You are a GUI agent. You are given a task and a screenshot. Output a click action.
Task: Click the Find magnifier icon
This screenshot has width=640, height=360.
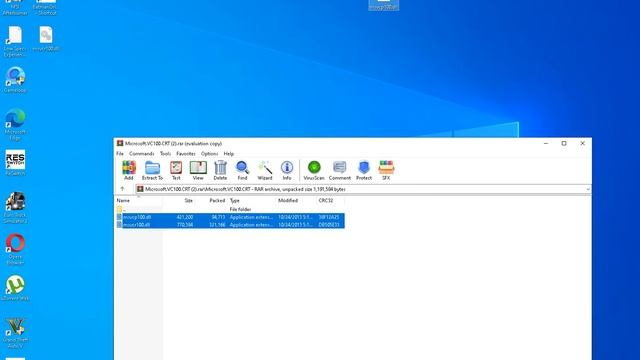click(x=242, y=170)
